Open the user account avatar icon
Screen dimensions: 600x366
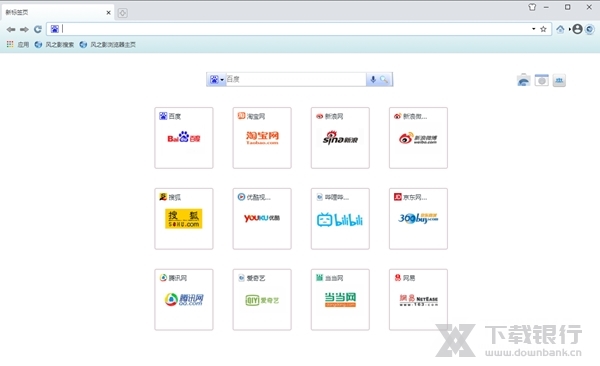tap(577, 29)
